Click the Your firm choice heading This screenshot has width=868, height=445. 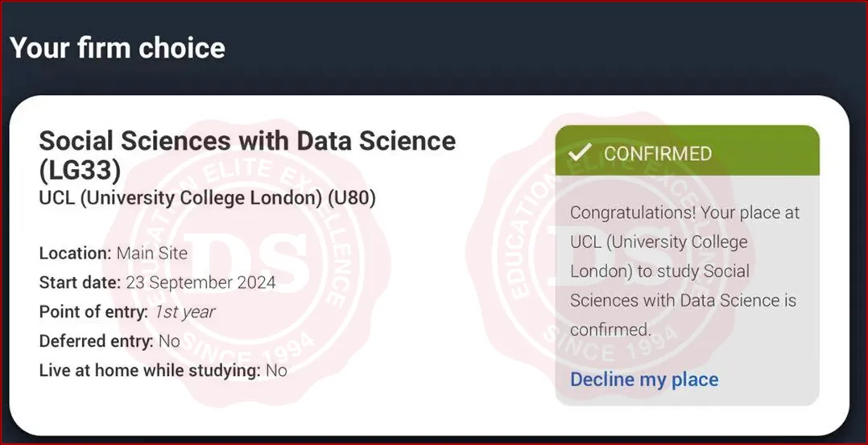[118, 47]
